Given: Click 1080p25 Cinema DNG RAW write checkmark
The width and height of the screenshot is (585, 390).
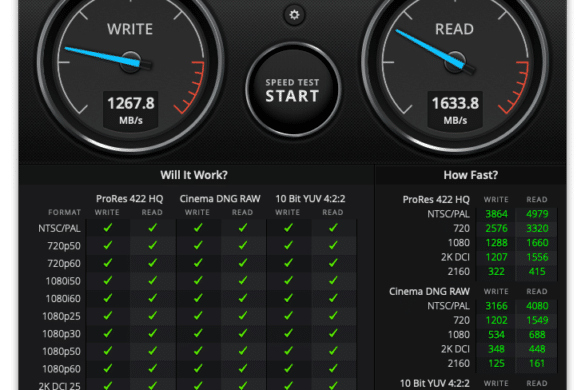Looking at the screenshot, I should pyautogui.click(x=198, y=315).
